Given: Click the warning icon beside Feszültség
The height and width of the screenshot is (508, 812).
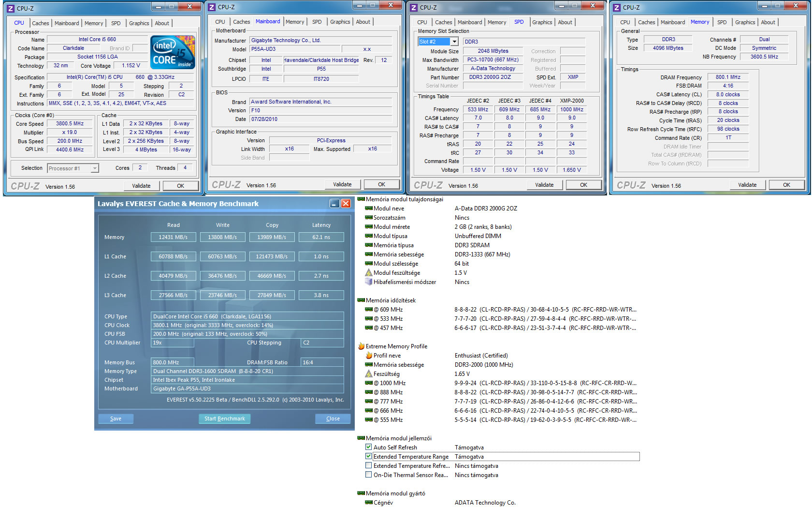Looking at the screenshot, I should click(x=369, y=374).
